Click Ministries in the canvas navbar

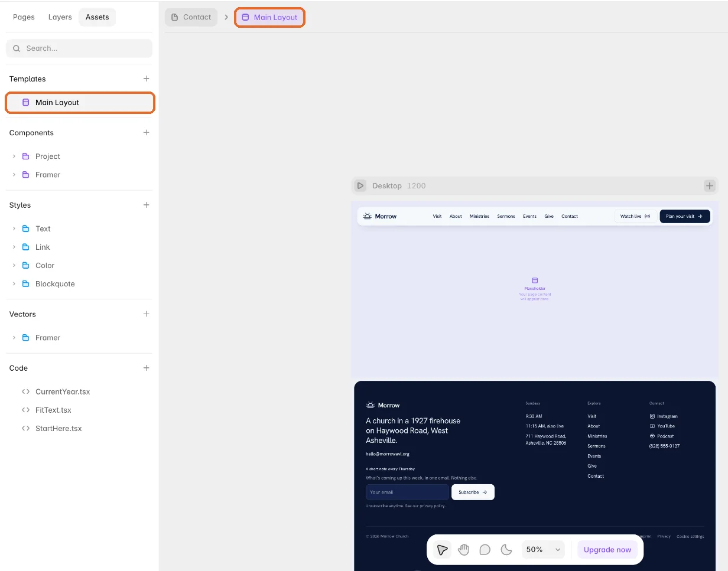click(x=479, y=216)
